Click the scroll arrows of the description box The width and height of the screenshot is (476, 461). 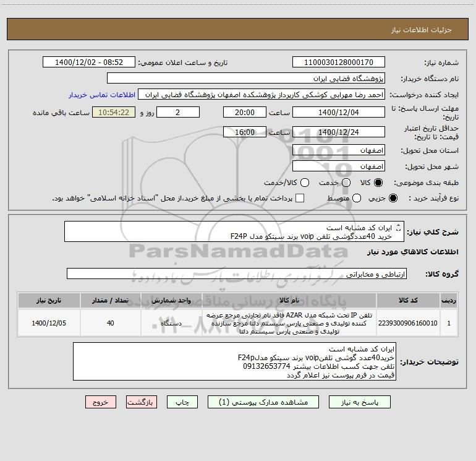coord(399,227)
